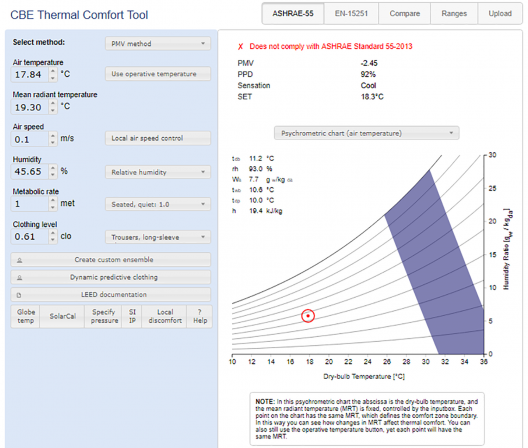Click the Sensation value Cool
The height and width of the screenshot is (448, 528).
[368, 86]
